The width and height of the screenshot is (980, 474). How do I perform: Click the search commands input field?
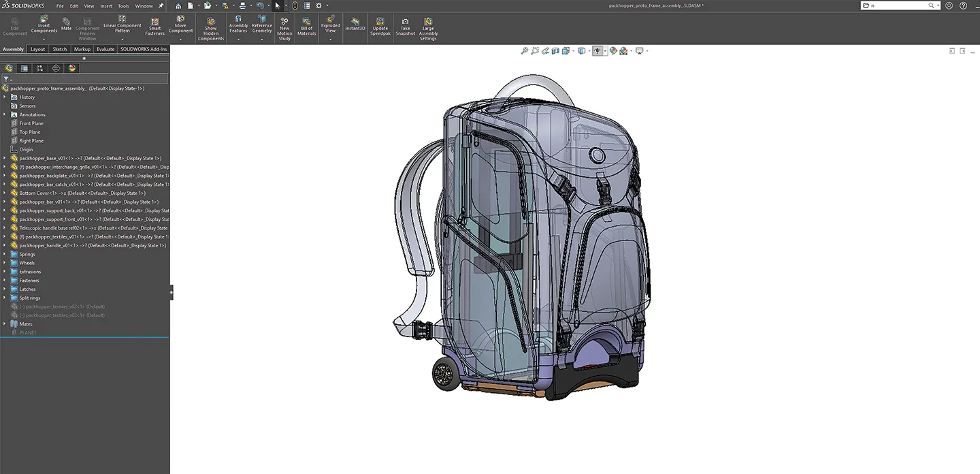click(x=900, y=5)
